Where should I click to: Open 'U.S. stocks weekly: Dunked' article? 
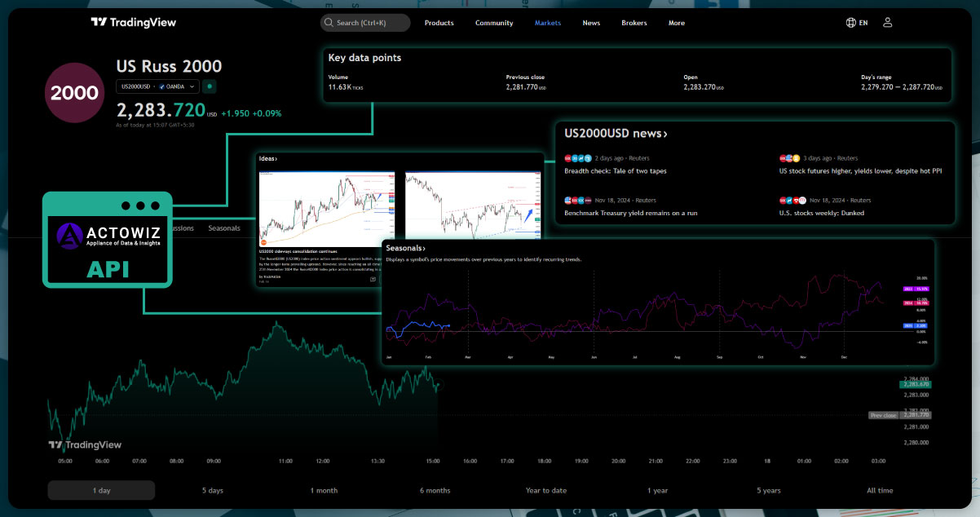click(x=822, y=213)
